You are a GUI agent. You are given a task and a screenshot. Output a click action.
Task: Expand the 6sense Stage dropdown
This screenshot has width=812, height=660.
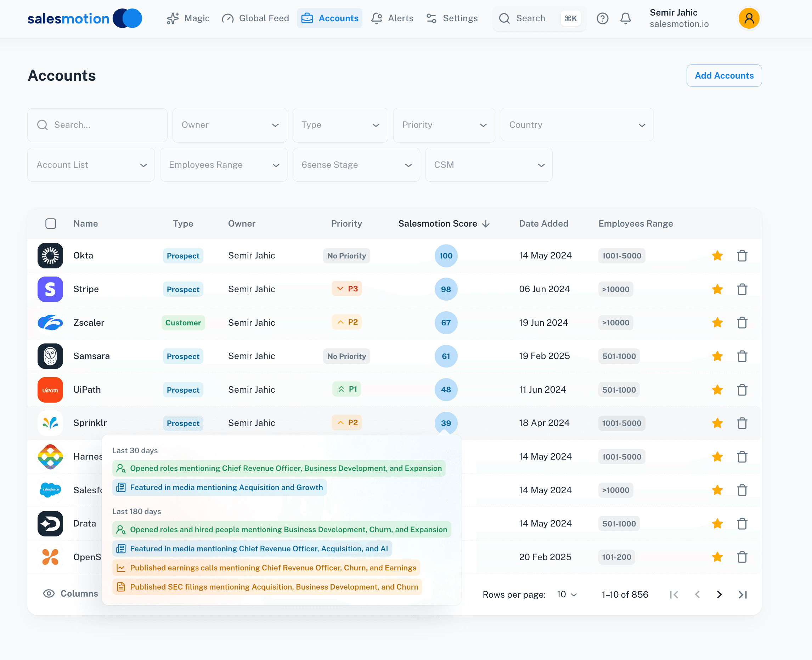(356, 165)
